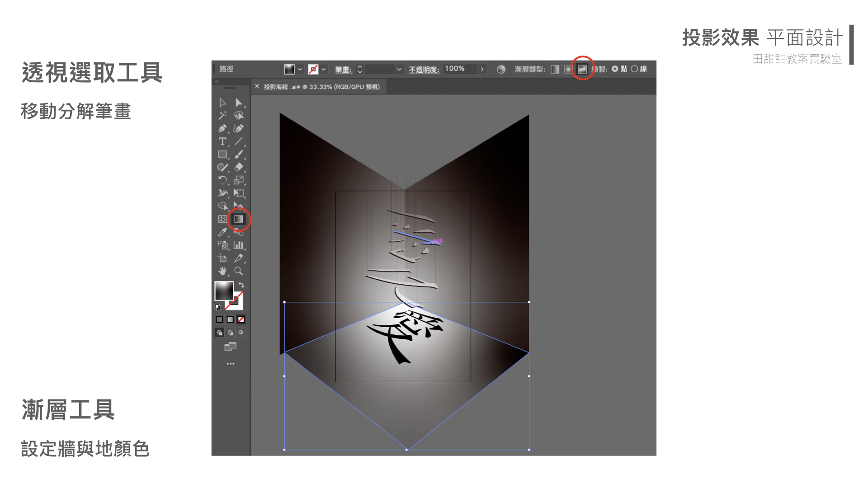Select the Hand tool
Screen dimensions: 868x488
(222, 271)
